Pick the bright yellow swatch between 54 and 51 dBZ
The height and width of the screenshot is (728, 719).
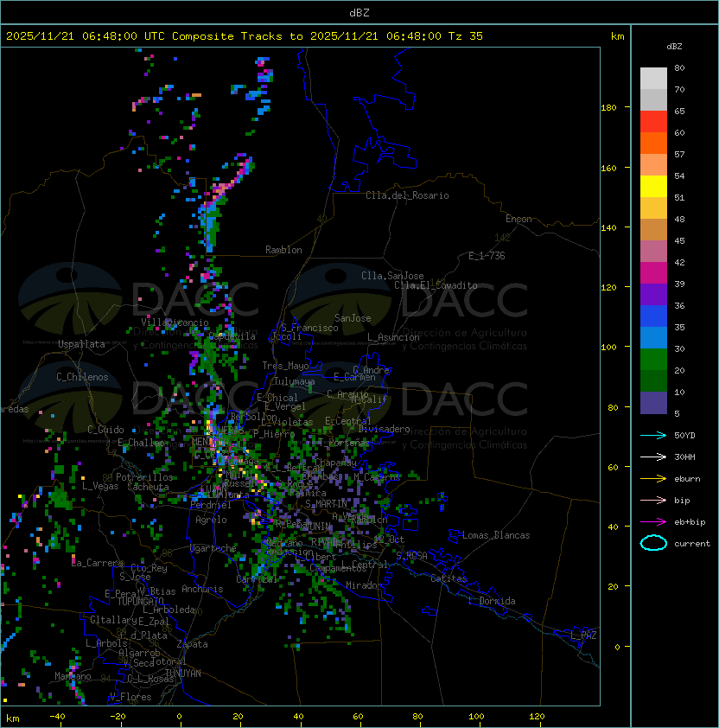click(653, 186)
